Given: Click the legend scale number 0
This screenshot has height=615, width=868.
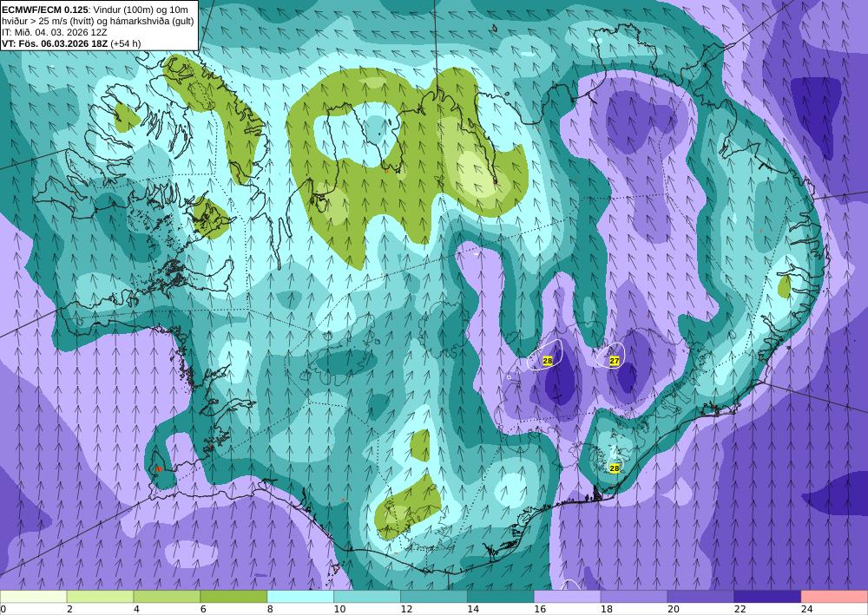Looking at the screenshot, I should point(3,609).
